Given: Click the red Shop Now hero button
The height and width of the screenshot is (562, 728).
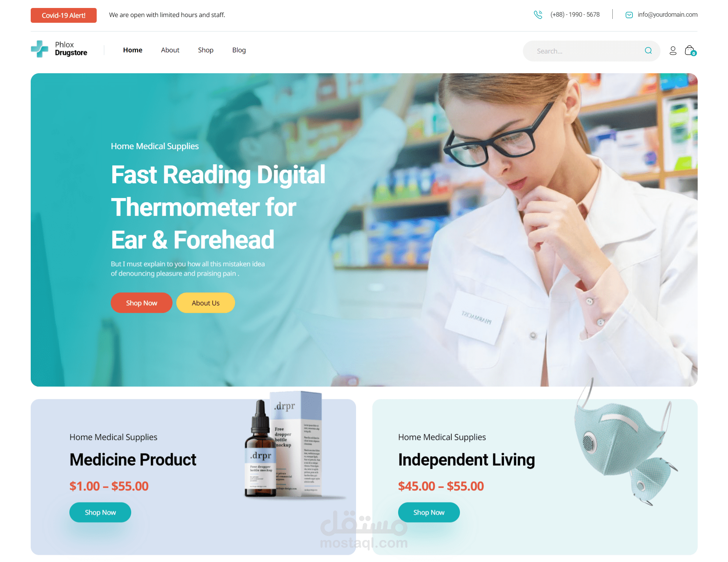Looking at the screenshot, I should coord(141,303).
